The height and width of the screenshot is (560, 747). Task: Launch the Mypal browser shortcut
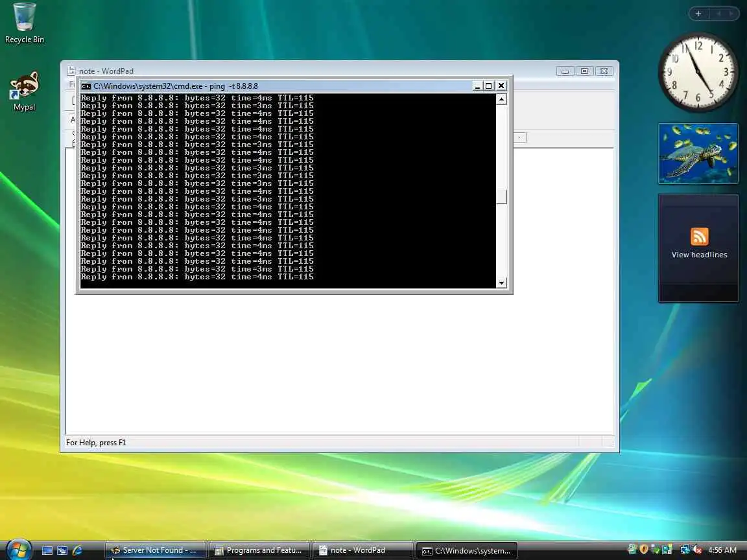pos(24,91)
